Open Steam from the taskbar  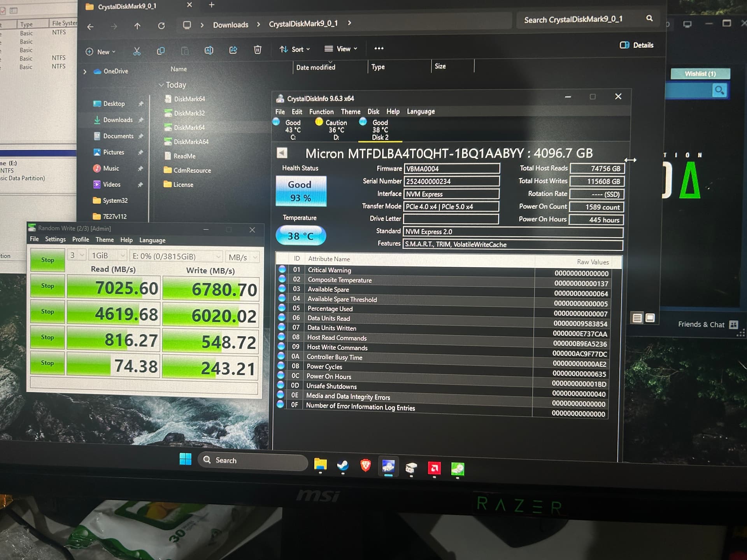click(x=343, y=465)
